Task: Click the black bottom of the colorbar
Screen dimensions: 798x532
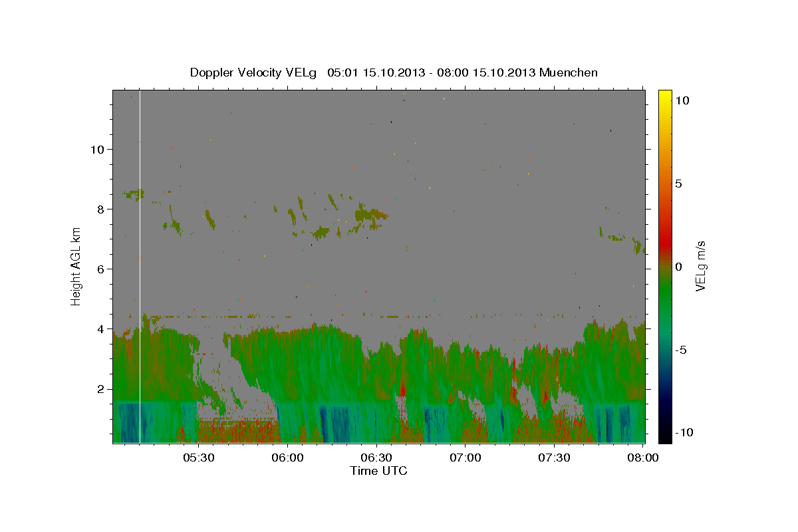Action: click(665, 440)
